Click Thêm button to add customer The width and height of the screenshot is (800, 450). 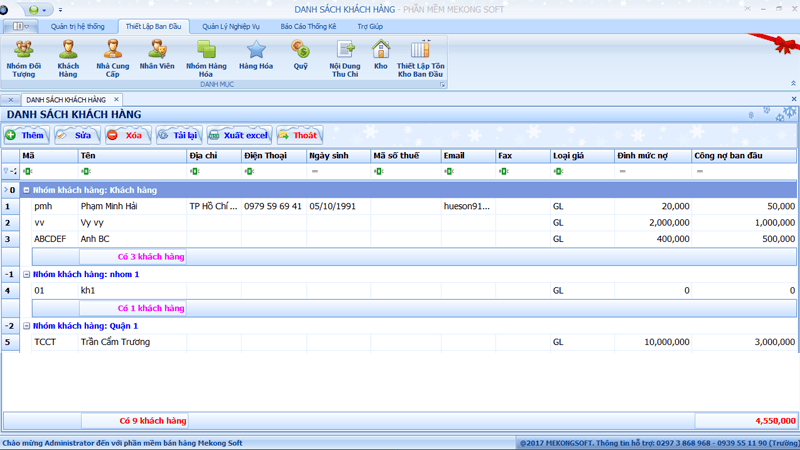point(26,135)
